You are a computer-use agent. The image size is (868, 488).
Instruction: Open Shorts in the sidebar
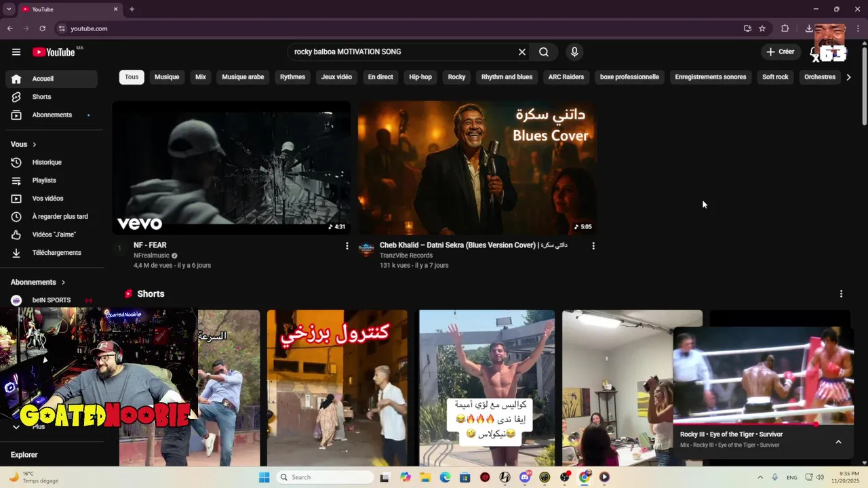[52, 97]
